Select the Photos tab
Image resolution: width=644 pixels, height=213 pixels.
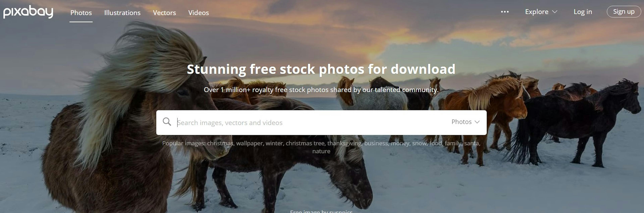point(81,13)
